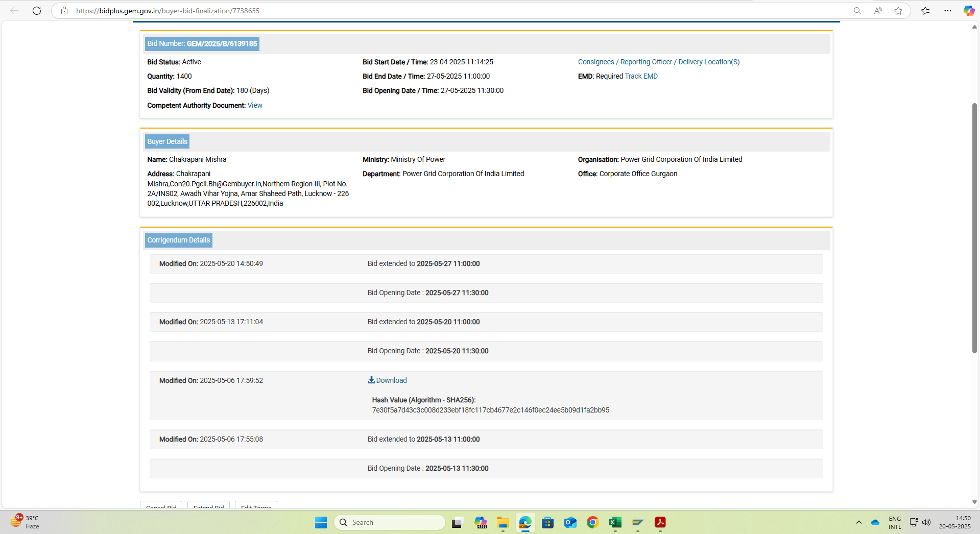Click the taskbar Search box

390,522
